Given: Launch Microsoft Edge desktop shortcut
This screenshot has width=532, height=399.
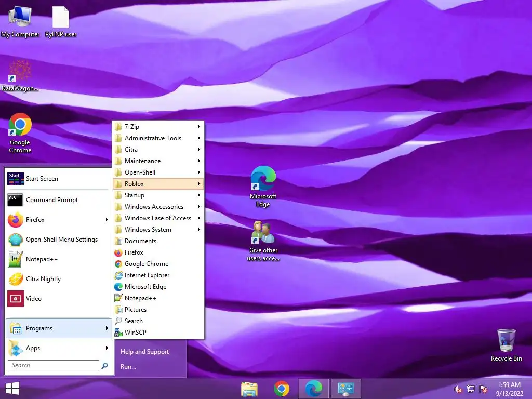Looking at the screenshot, I should tap(263, 187).
